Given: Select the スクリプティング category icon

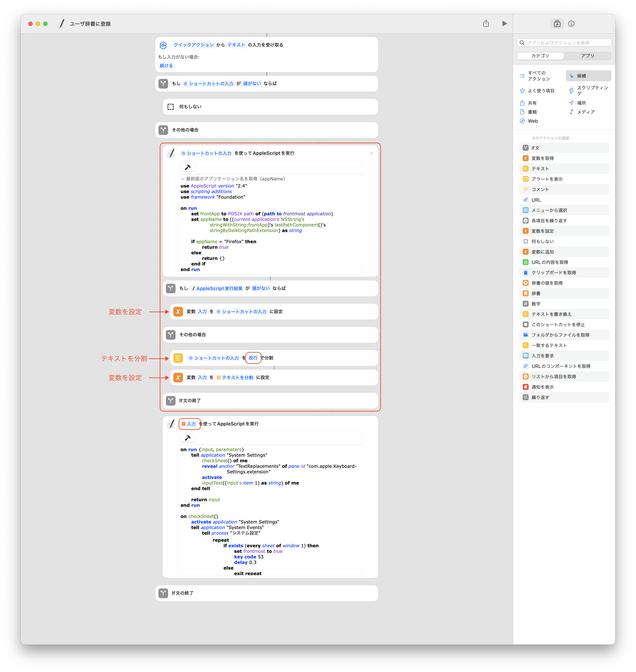Looking at the screenshot, I should point(572,90).
